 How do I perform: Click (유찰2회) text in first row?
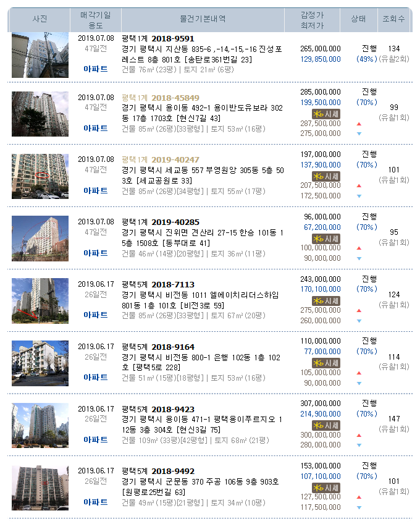pos(394,59)
